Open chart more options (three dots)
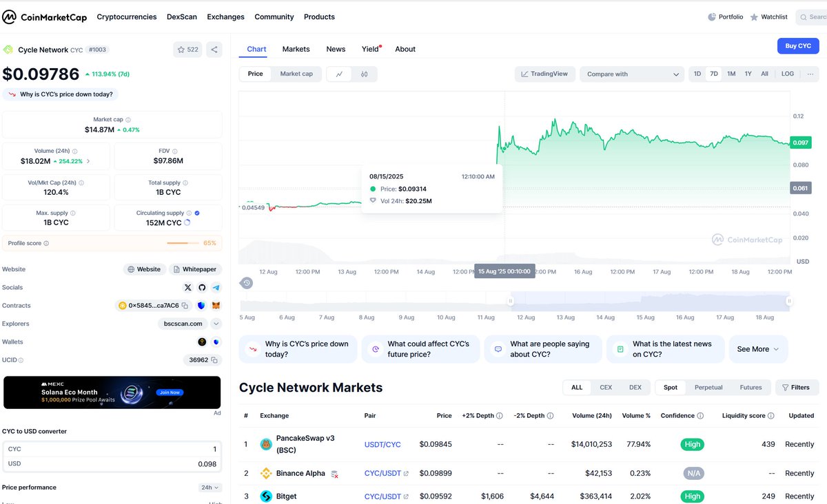827x504 pixels. 810,74
